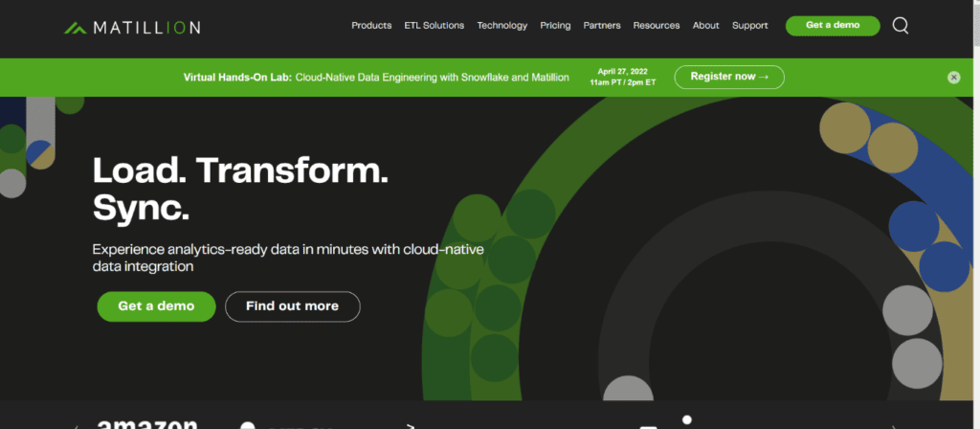
Task: Open the ETL Solutions menu
Action: click(x=434, y=26)
